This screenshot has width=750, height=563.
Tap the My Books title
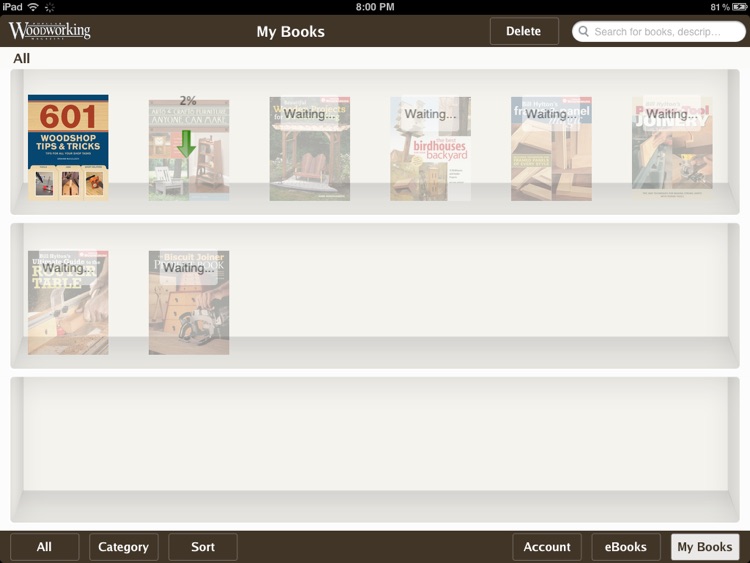coord(290,32)
